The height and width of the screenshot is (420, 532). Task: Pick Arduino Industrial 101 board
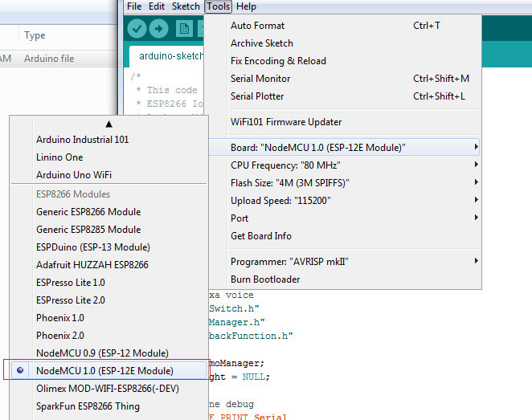pos(109,139)
